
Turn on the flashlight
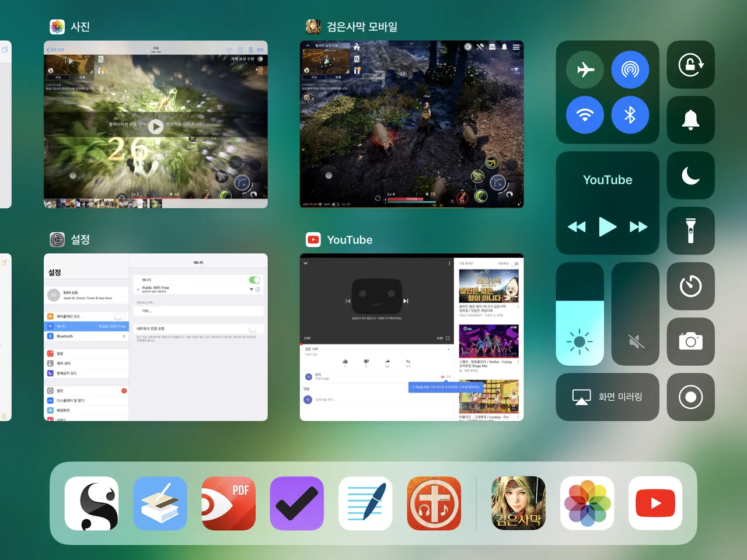pyautogui.click(x=691, y=230)
